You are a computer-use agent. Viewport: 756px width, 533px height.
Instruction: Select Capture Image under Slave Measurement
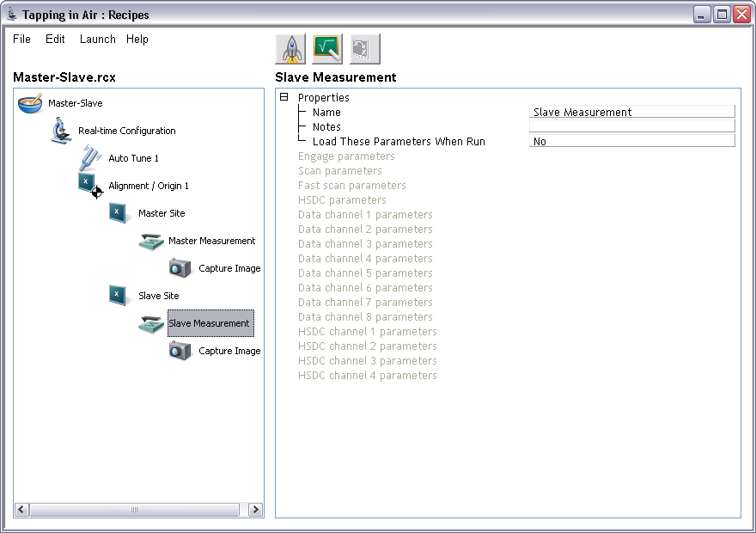(229, 351)
